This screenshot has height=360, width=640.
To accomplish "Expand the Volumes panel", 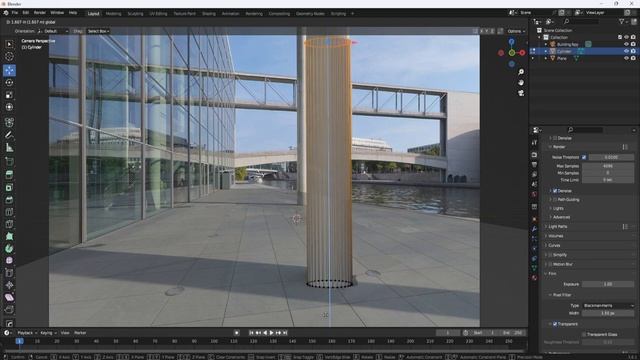I will point(546,236).
